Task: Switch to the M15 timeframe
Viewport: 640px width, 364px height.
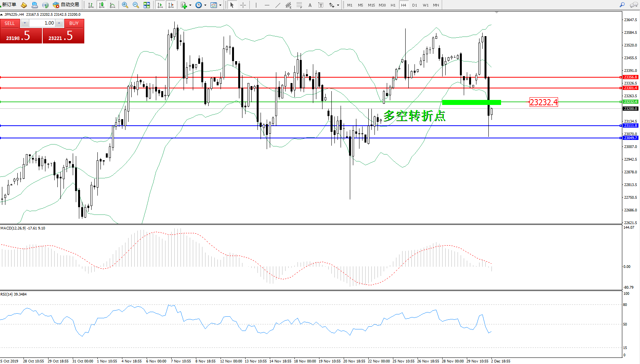Action: pos(371,5)
